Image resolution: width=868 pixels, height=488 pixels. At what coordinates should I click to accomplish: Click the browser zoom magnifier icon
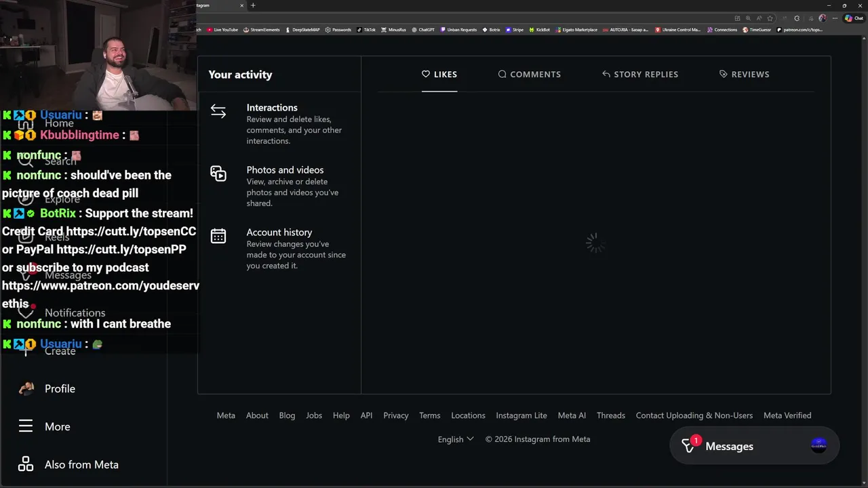(x=748, y=18)
